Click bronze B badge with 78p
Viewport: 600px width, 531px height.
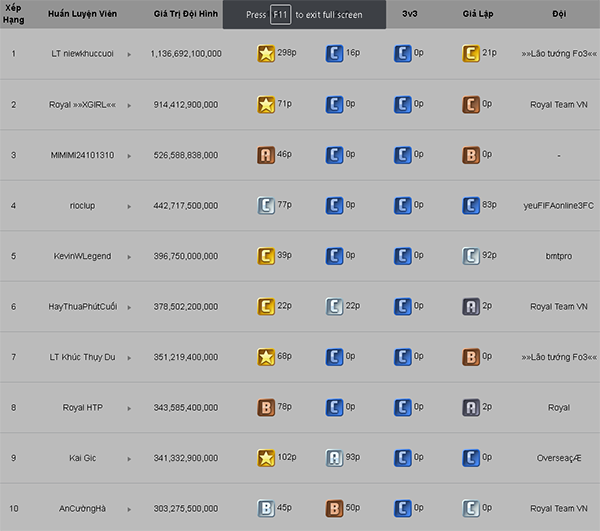266,407
